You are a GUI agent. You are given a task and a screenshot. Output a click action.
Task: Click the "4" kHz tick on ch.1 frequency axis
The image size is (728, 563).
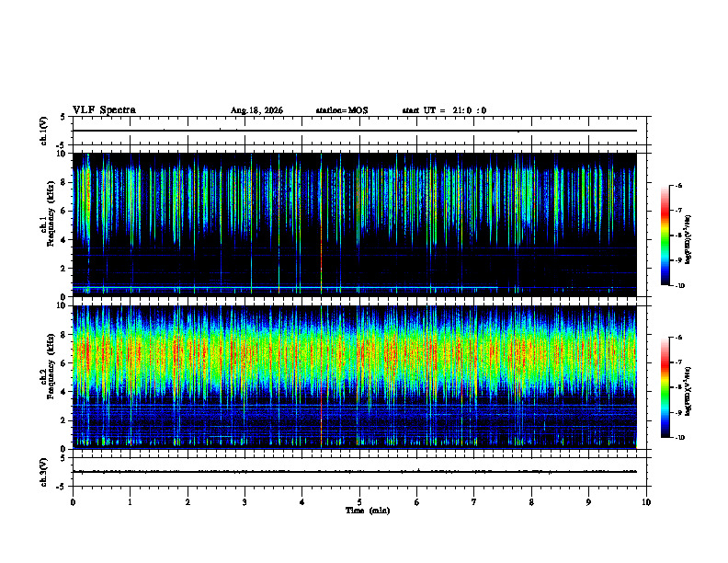[x=64, y=240]
